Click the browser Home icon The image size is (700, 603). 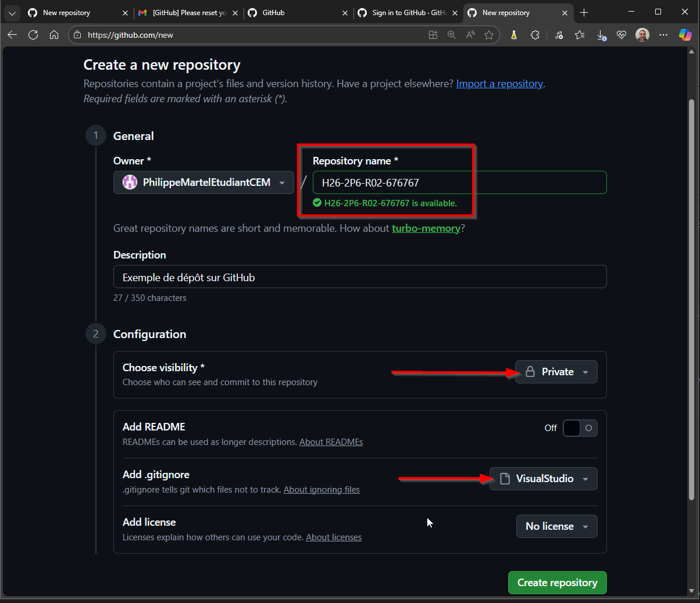[54, 35]
